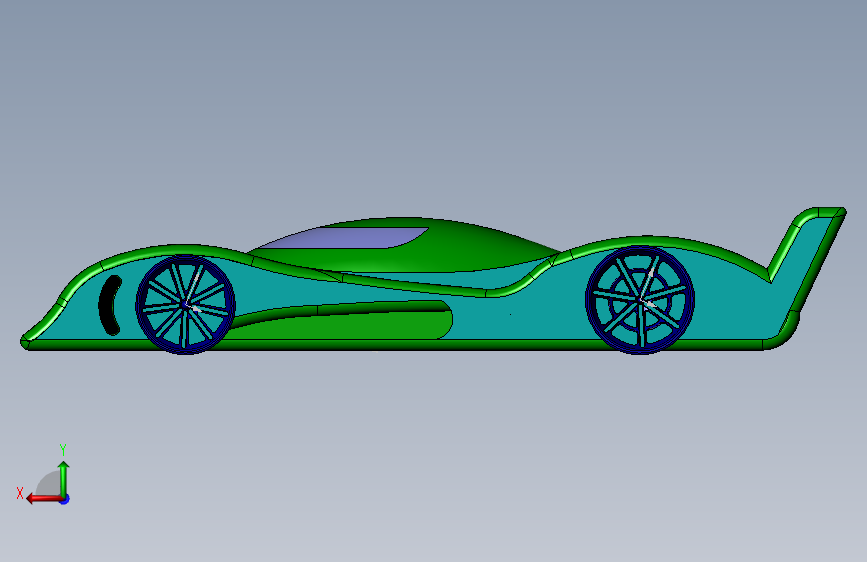Screen dimensions: 867x562
Task: Select the black front vent slot
Action: click(x=109, y=305)
